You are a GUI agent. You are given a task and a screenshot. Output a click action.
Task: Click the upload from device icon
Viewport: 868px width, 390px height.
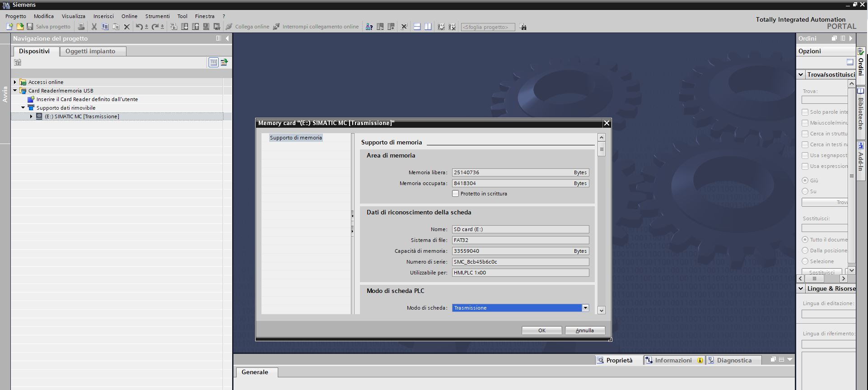tap(196, 27)
